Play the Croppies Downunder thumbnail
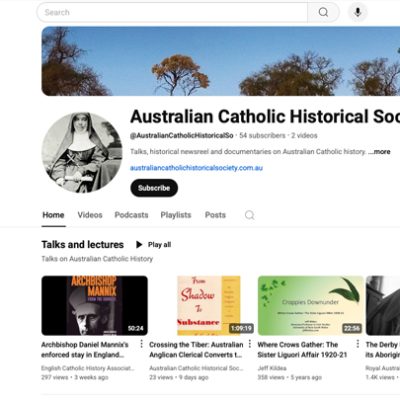400x400 pixels. click(x=310, y=305)
